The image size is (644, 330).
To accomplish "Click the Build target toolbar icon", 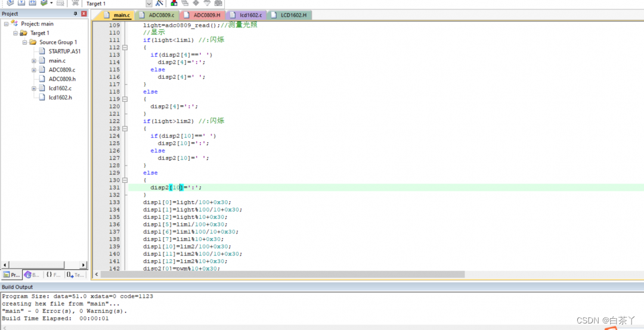I will pos(21,3).
